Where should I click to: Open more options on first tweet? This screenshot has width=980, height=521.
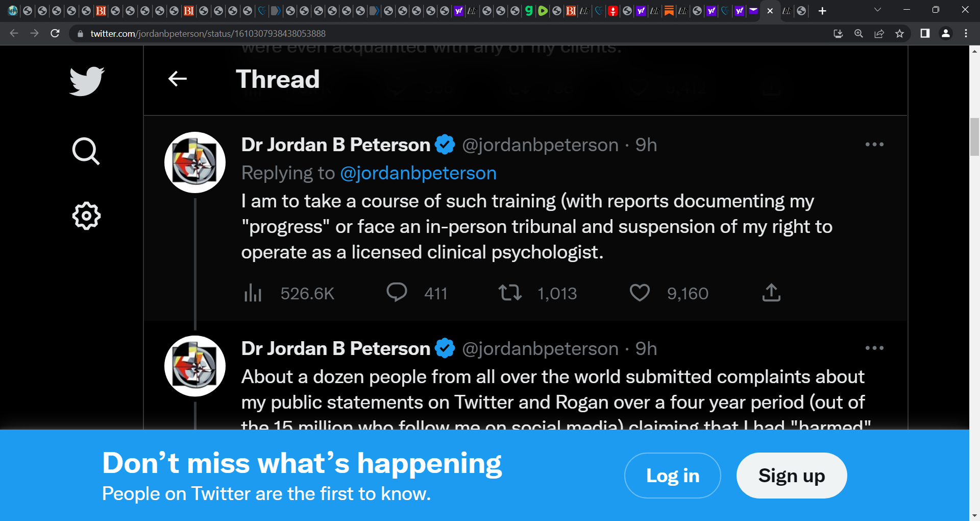coord(874,145)
